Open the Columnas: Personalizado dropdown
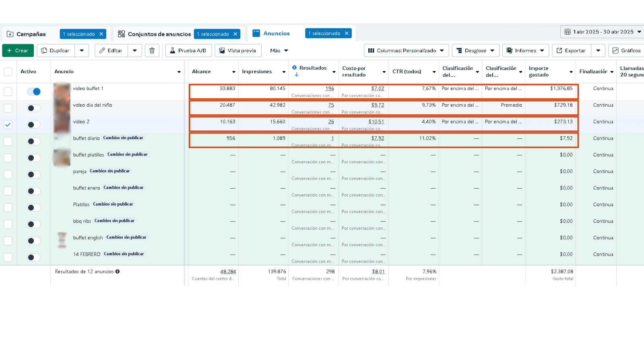 pos(406,51)
